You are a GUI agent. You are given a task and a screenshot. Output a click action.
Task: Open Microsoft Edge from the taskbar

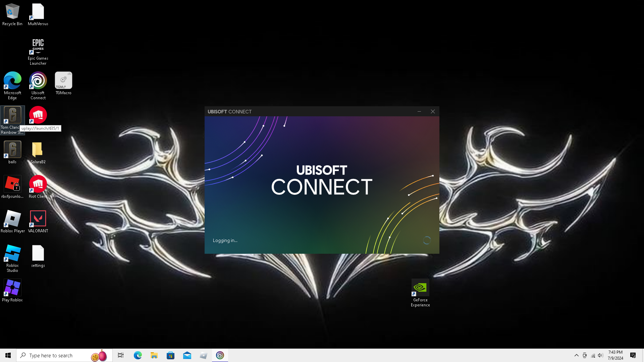(138, 355)
